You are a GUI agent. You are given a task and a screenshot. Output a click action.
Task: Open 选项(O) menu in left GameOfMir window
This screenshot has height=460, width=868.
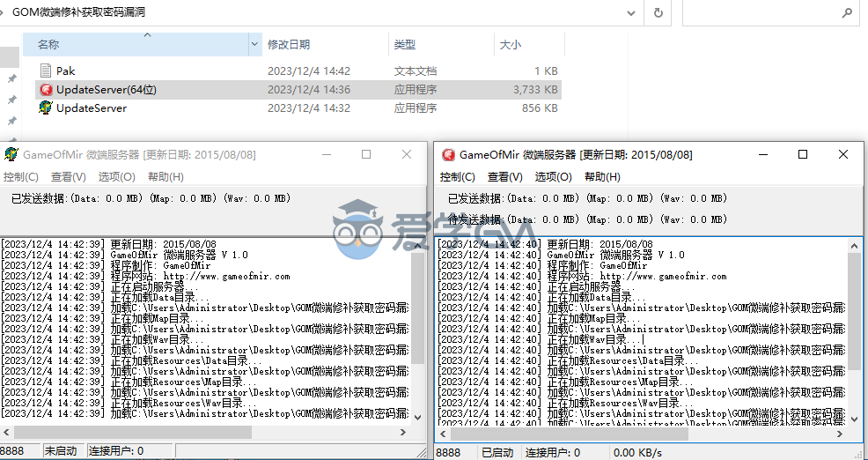[x=117, y=177]
